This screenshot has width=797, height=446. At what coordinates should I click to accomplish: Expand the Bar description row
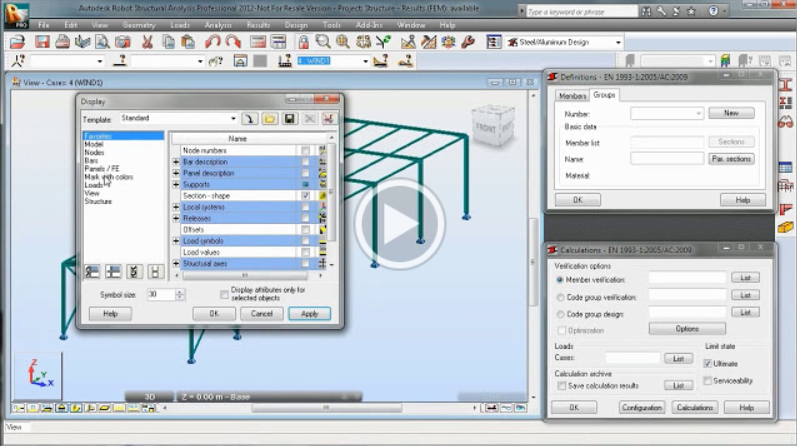pyautogui.click(x=176, y=162)
